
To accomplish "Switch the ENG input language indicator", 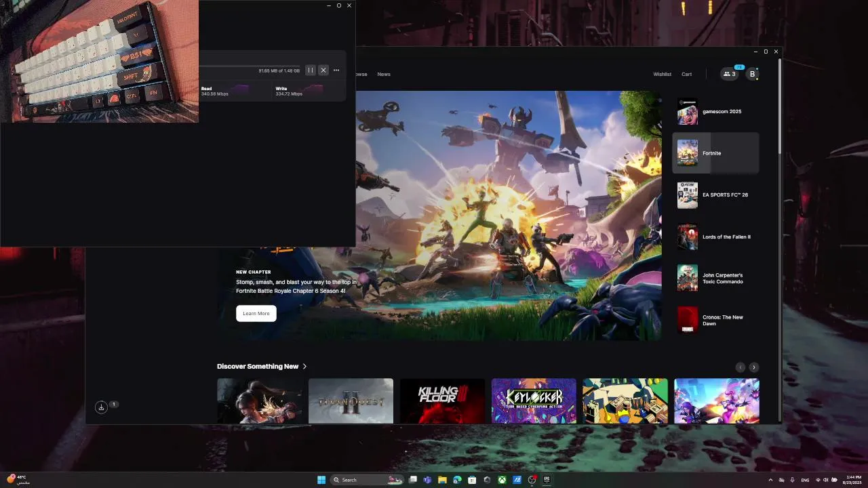I will tap(805, 480).
